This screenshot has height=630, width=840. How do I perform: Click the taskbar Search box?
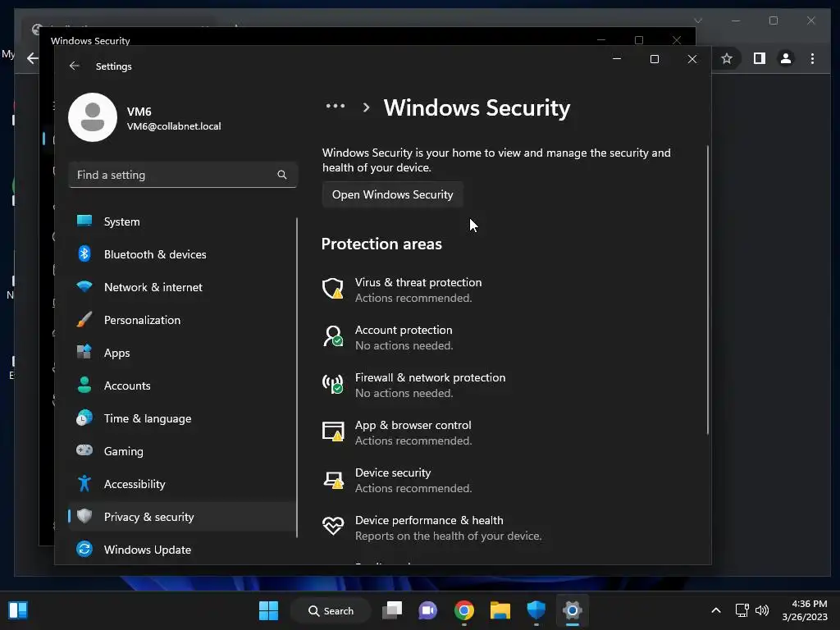pos(331,610)
